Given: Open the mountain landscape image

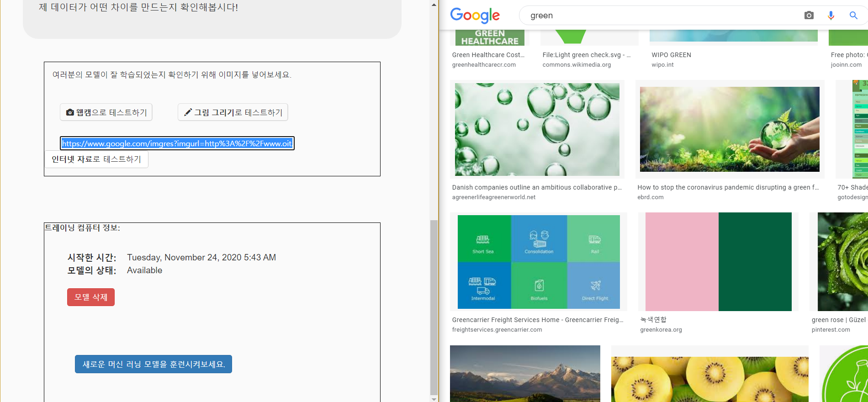Looking at the screenshot, I should point(525,374).
